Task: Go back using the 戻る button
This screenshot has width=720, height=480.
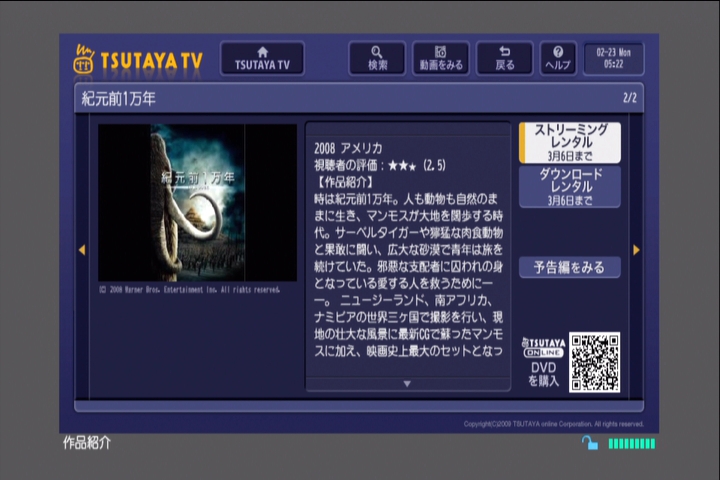Action: coord(505,59)
